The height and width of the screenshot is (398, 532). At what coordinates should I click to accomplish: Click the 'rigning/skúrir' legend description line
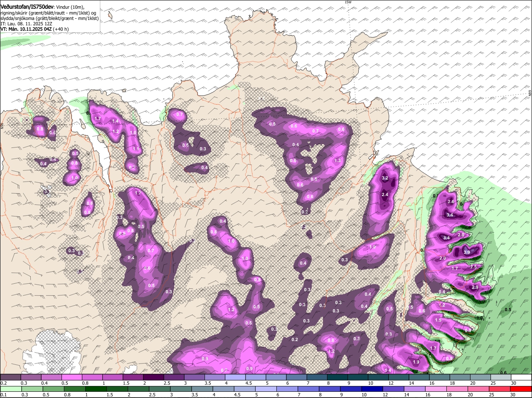click(49, 13)
